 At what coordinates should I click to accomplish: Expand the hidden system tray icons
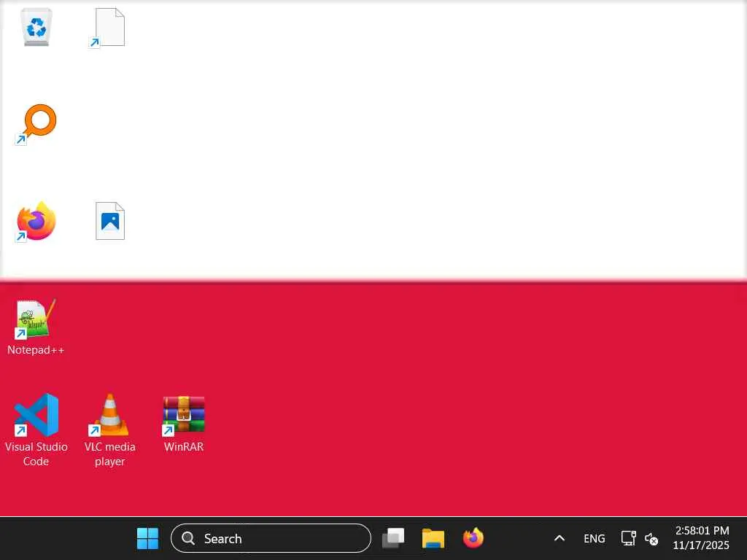560,539
